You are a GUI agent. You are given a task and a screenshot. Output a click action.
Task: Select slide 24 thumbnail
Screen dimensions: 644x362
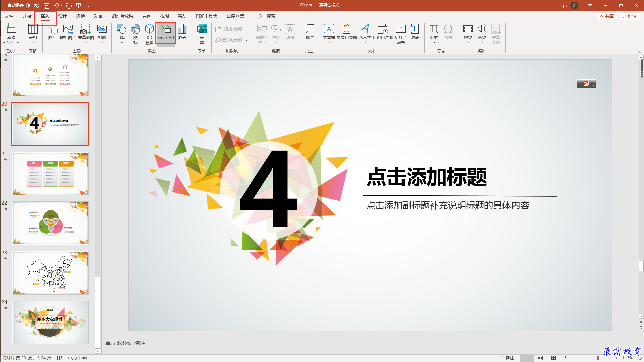50,322
